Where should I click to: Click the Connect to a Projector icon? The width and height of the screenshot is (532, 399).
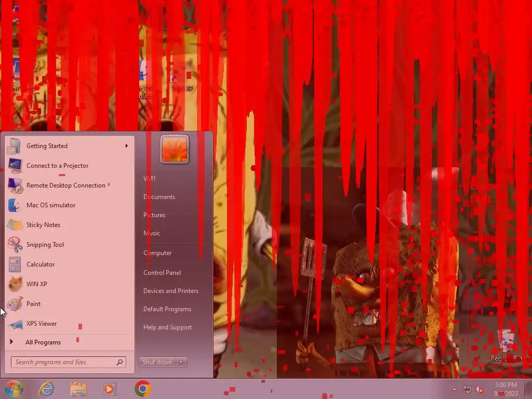point(15,166)
